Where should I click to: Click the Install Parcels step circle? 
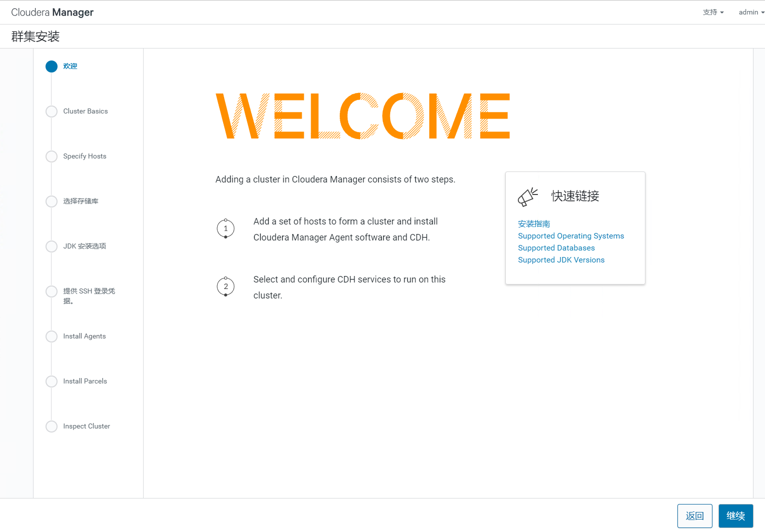[x=52, y=381]
